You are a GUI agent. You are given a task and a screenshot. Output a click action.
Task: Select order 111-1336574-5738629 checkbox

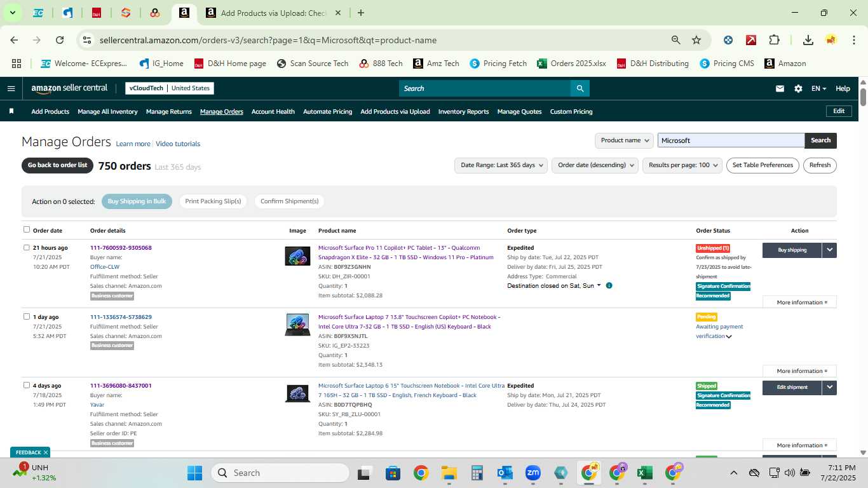(27, 316)
